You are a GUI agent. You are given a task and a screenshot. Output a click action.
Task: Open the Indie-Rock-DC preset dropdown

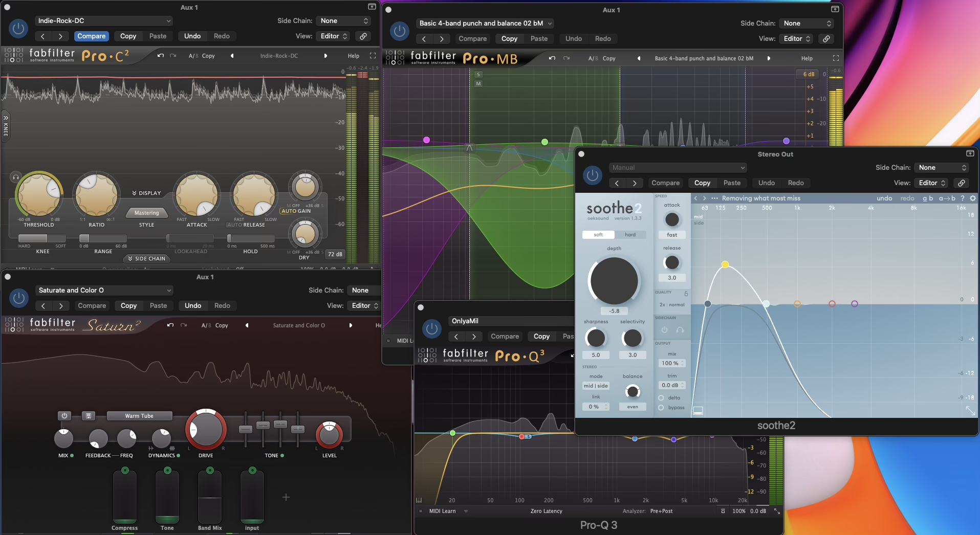(104, 21)
